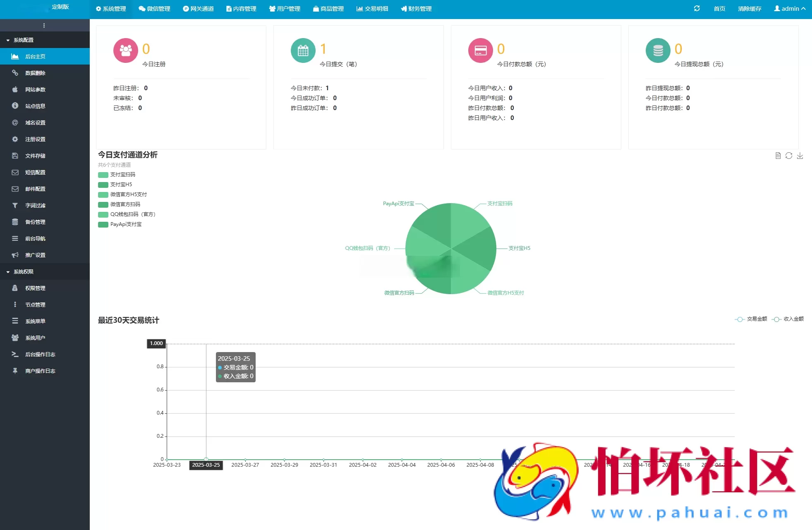Click the 首页 link in the top bar
This screenshot has height=530, width=812.
(x=719, y=8)
